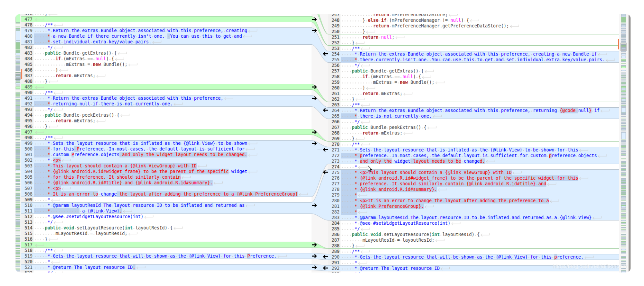Click 'return mExtras;' on line 487
The height and width of the screenshot is (286, 644).
[x=75, y=76]
